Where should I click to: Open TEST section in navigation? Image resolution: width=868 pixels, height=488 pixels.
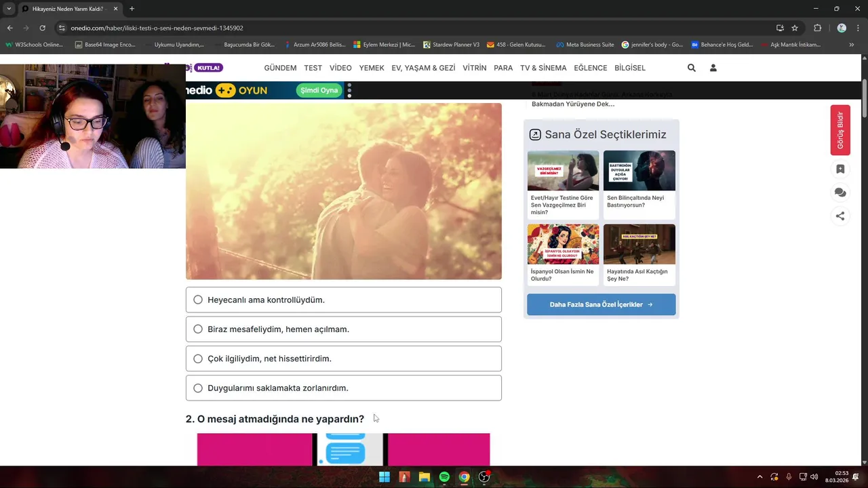(x=313, y=68)
